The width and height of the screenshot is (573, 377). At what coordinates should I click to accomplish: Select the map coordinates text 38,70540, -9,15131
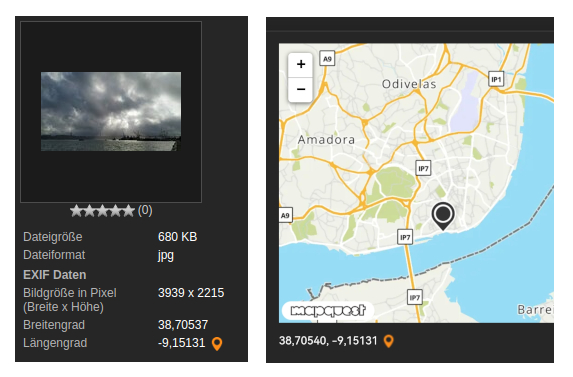coord(328,341)
